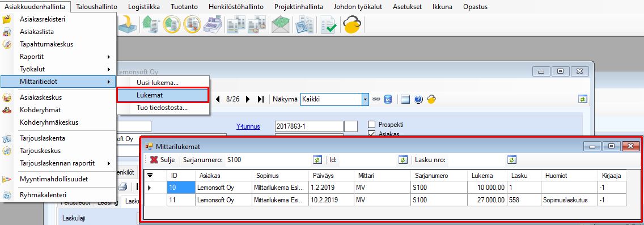
Task: Click the yellow Lemonsoft cloud icon in main toolbar
Action: (352, 24)
